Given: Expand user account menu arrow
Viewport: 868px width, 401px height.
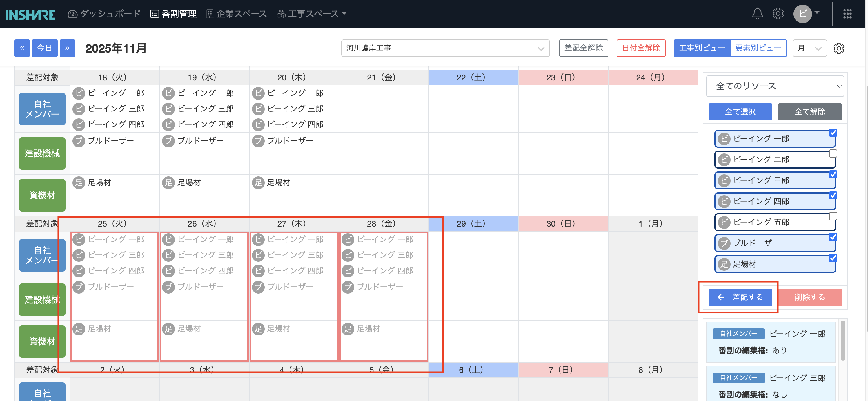Looking at the screenshot, I should pyautogui.click(x=817, y=13).
